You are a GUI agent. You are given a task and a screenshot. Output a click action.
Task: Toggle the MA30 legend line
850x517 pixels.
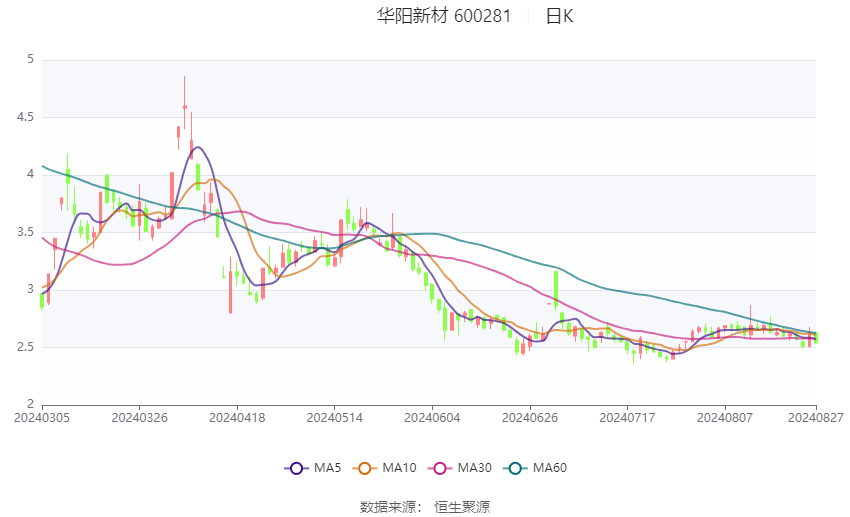[x=460, y=468]
